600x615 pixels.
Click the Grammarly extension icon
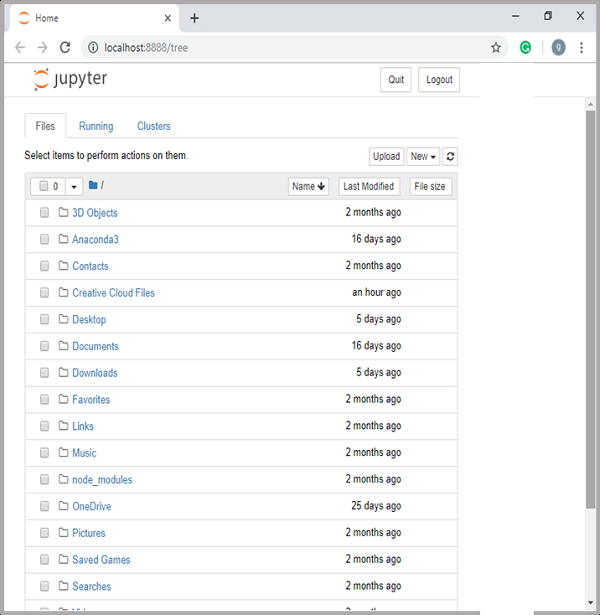click(526, 47)
